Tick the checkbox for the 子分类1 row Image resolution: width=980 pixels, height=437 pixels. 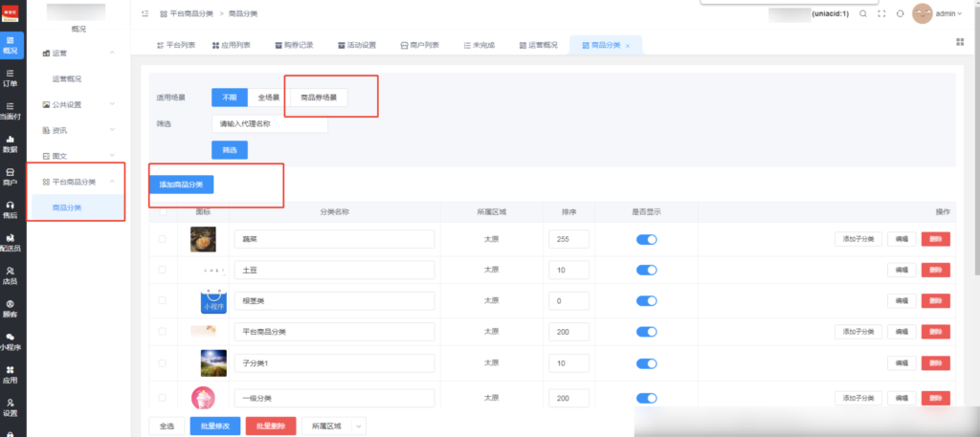(163, 362)
